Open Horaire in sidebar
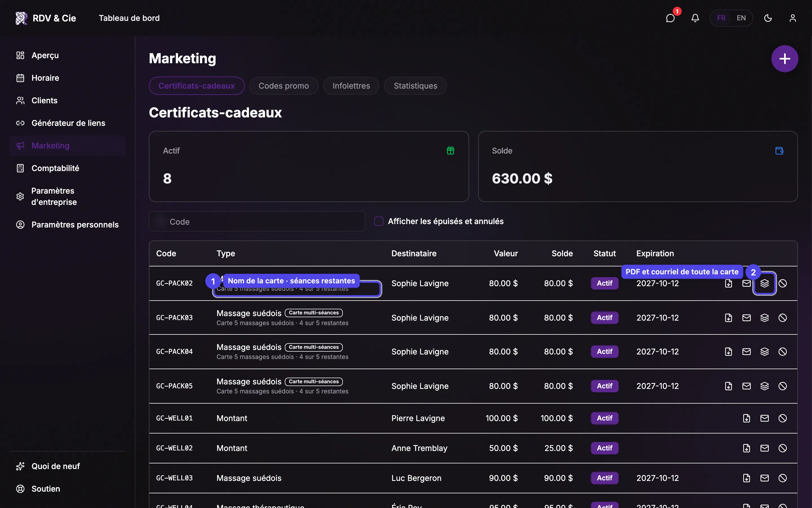812x508 pixels. pos(67,78)
